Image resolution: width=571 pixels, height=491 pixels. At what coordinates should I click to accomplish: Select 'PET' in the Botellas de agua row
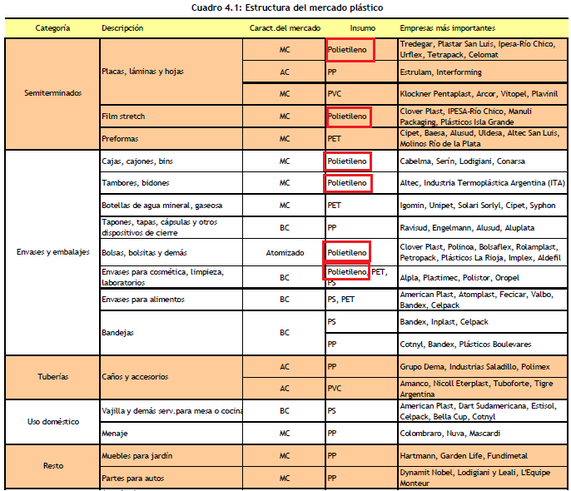click(334, 205)
